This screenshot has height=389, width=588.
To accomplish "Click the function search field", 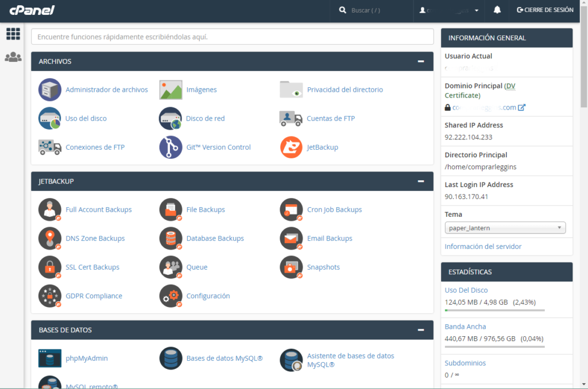I will click(x=233, y=36).
